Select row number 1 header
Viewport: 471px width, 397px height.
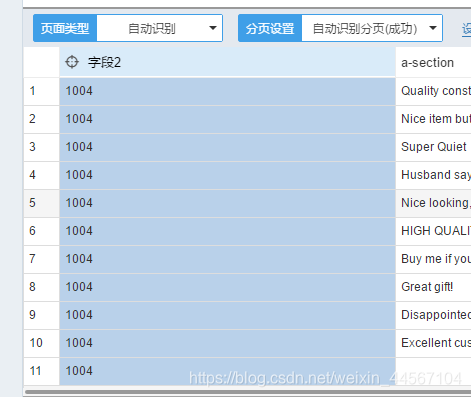tap(42, 91)
